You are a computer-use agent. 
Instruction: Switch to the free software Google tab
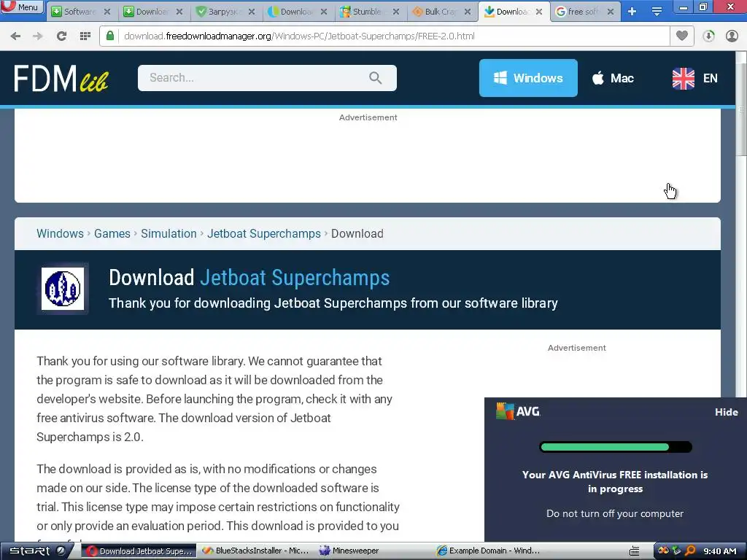585,12
